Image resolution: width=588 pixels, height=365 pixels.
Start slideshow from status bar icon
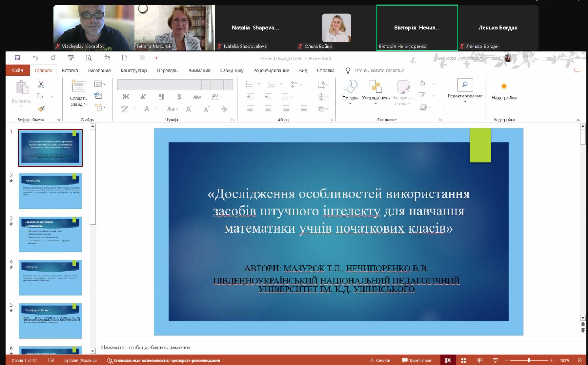pos(495,361)
